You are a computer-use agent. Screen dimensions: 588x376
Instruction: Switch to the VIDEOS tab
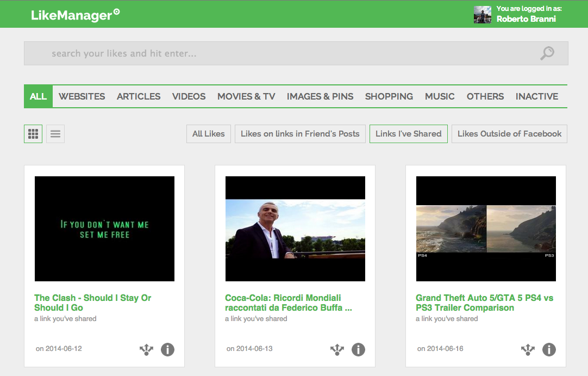pos(189,96)
